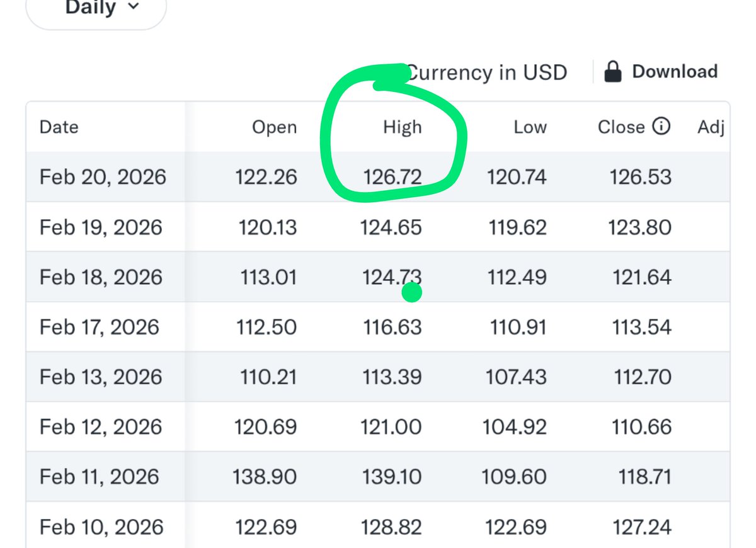Click the high value 113.39

(392, 377)
